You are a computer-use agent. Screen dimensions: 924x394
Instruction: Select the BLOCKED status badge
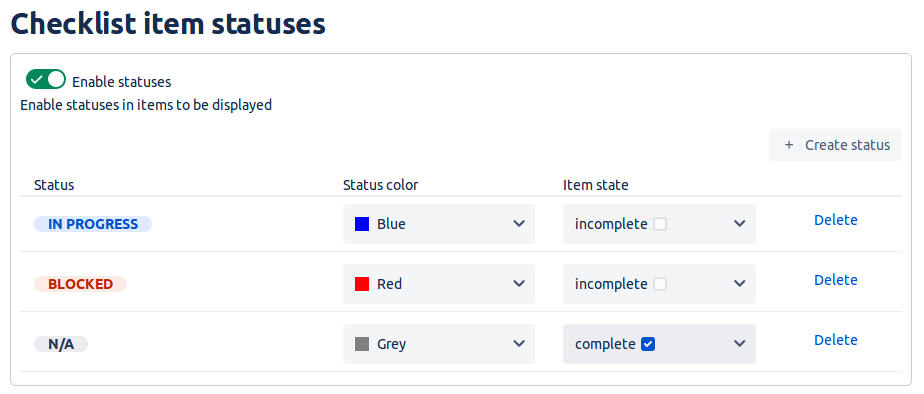(80, 284)
